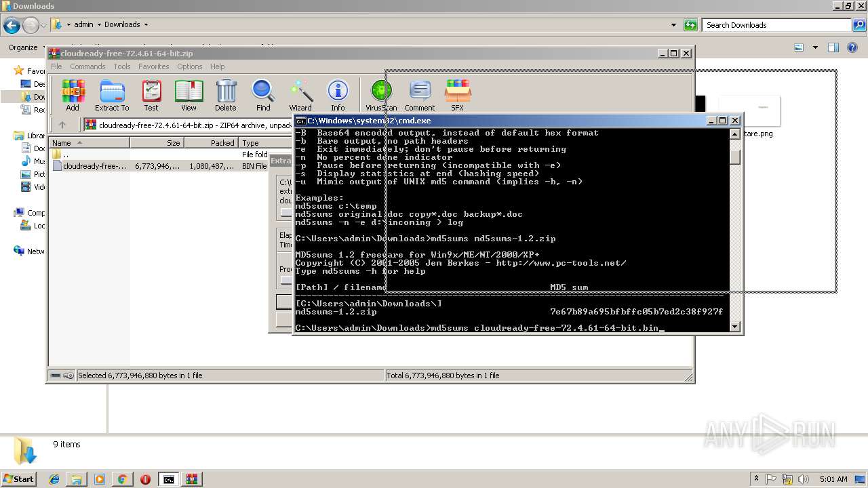
Task: Show archive Info
Action: click(x=338, y=95)
